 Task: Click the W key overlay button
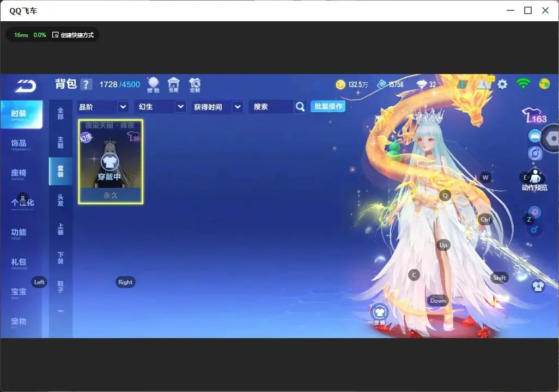click(485, 177)
